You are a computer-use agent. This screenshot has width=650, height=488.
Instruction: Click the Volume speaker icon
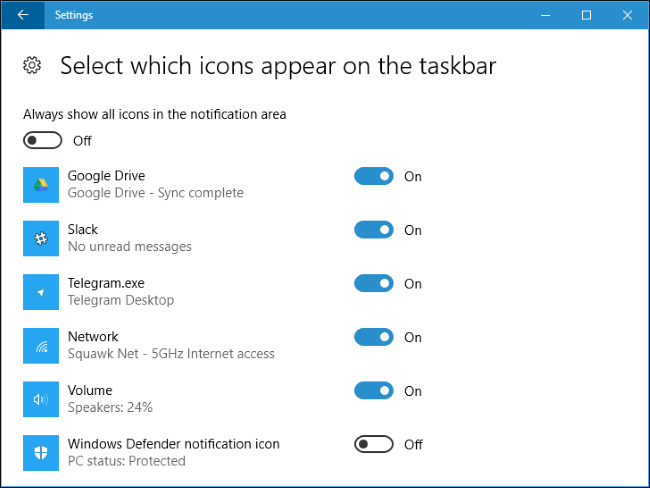point(41,399)
